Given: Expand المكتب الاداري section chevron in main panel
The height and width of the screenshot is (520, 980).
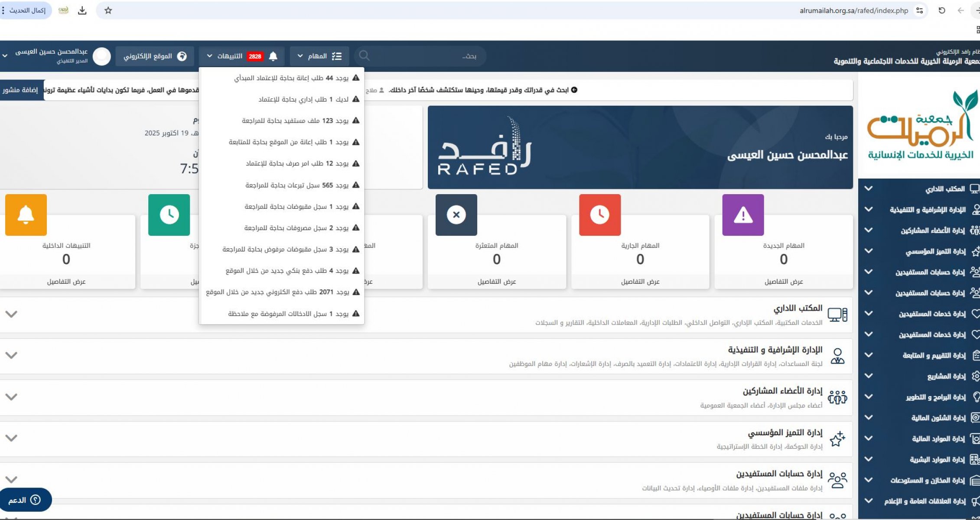Looking at the screenshot, I should tap(11, 314).
